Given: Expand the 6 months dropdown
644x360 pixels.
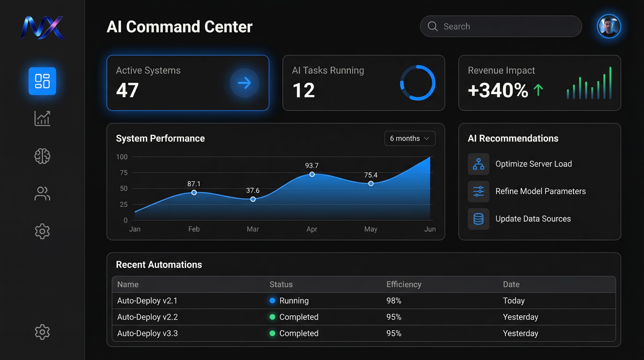Looking at the screenshot, I should [x=410, y=139].
